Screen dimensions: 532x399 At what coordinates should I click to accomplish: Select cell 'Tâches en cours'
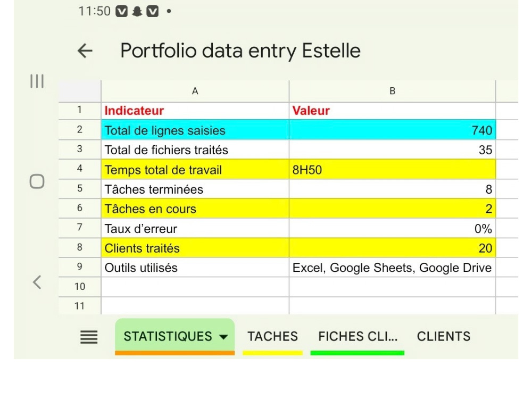pyautogui.click(x=195, y=208)
